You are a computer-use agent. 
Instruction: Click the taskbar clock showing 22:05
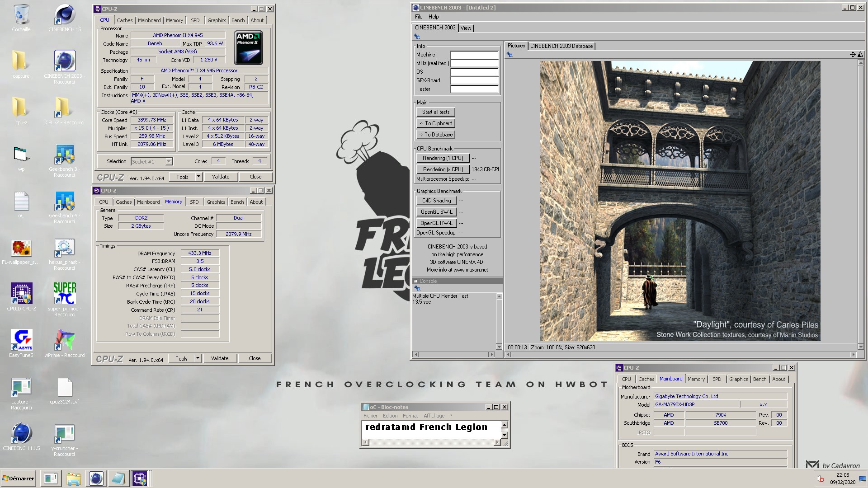(x=842, y=475)
